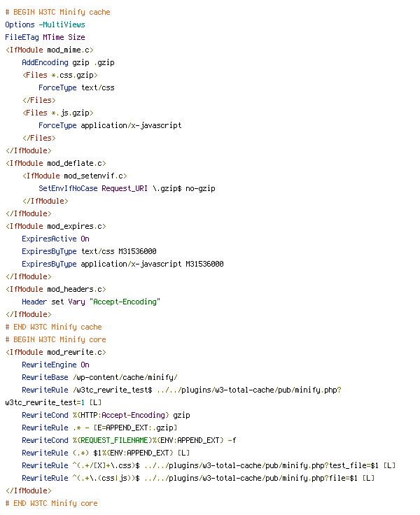Click the '<IfModule mod_headers.c>' line
Screen dimensions: 420x515
pos(55,289)
